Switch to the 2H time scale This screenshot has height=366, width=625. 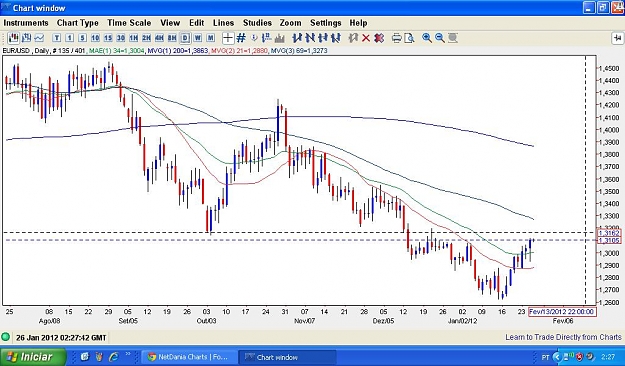pos(146,38)
